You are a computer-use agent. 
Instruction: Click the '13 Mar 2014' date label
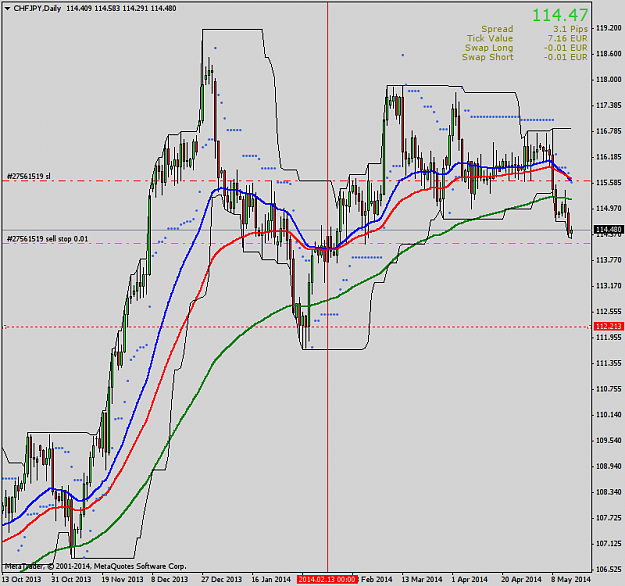coord(422,579)
